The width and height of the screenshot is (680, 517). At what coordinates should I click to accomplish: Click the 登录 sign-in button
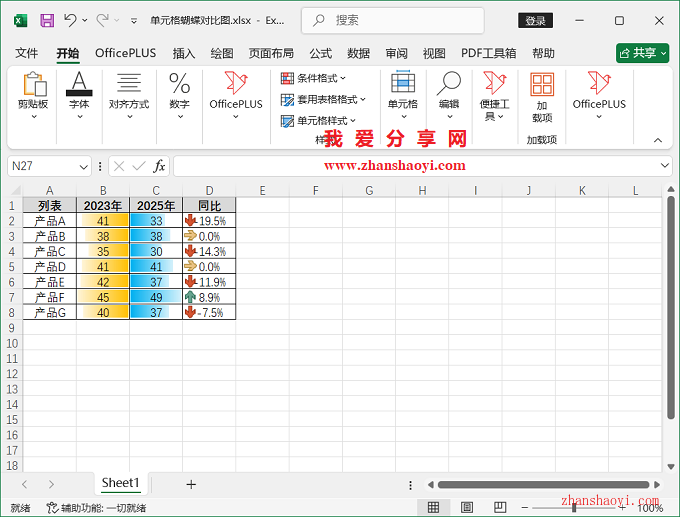click(x=535, y=20)
